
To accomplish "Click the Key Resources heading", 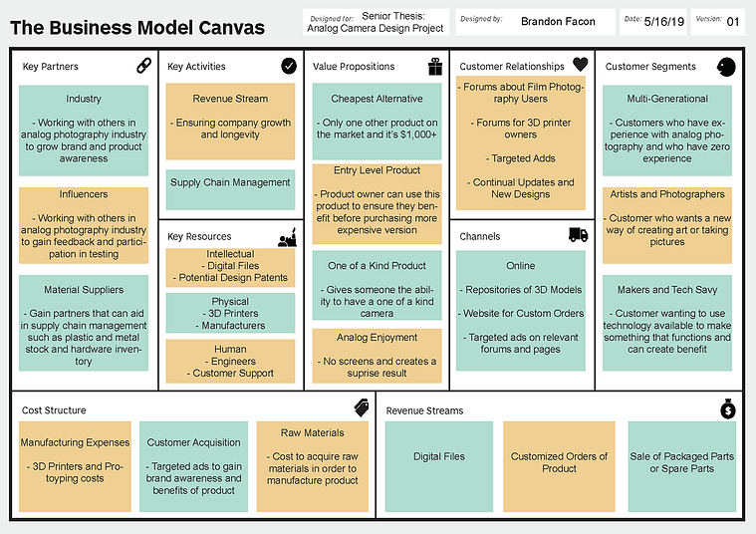I will tap(199, 236).
